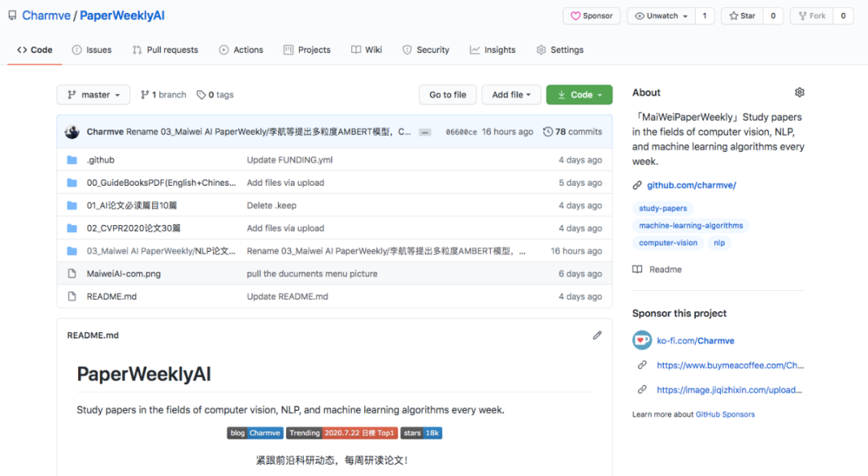868x476 pixels.
Task: Click the machine-learning-algorithms topic tag
Action: [x=691, y=225]
